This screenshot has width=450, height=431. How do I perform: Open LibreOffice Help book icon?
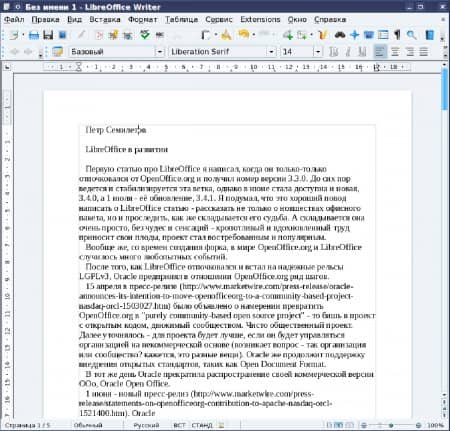tap(430, 35)
